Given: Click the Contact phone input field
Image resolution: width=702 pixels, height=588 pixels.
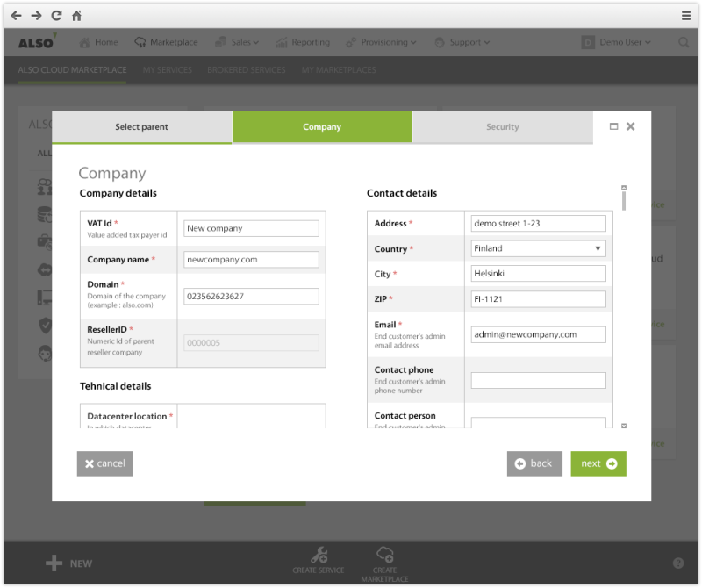Looking at the screenshot, I should (x=538, y=380).
